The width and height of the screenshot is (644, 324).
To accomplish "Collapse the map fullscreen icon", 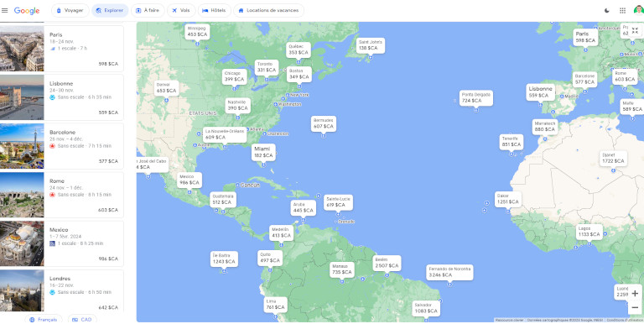I will tap(635, 30).
